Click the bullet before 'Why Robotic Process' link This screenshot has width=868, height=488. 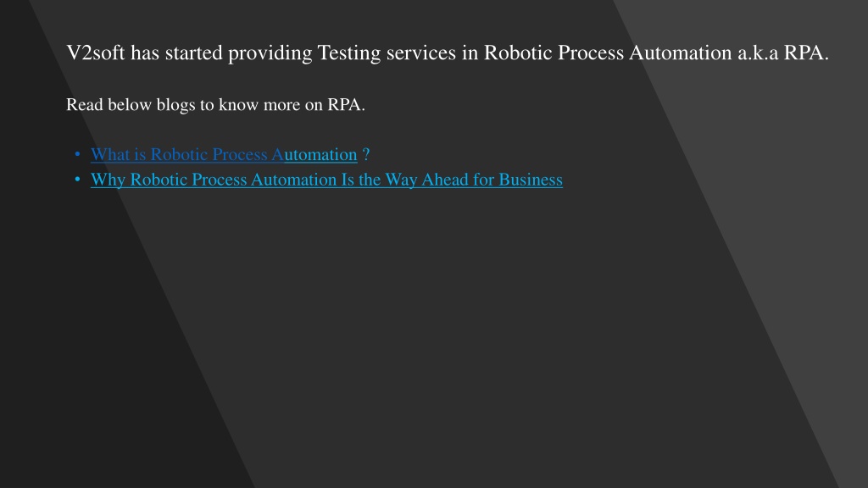77,180
